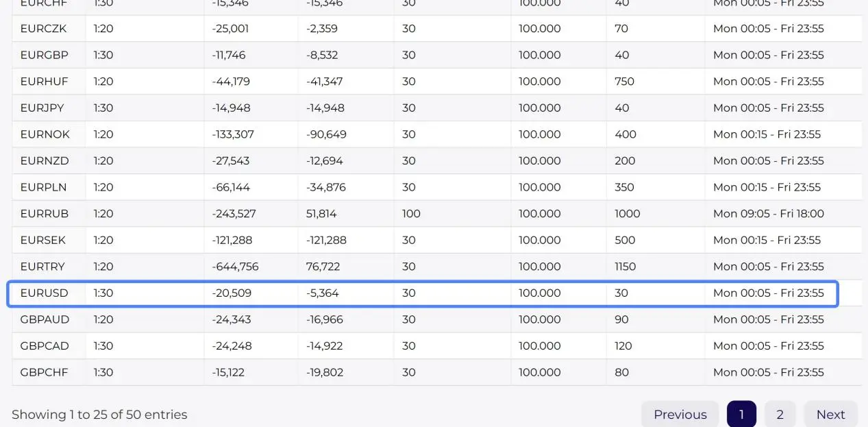Click the -66,144 value in EURPLN row
The width and height of the screenshot is (868, 427).
(x=231, y=187)
